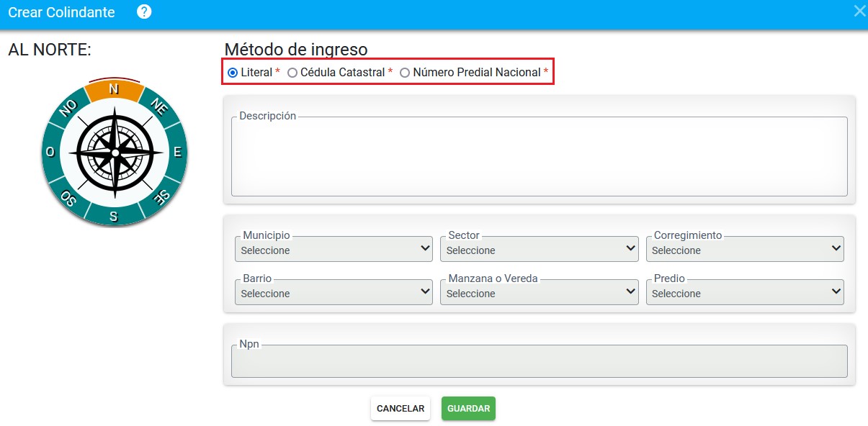868x426 pixels.
Task: Choose the SO compass segment
Action: (68, 196)
